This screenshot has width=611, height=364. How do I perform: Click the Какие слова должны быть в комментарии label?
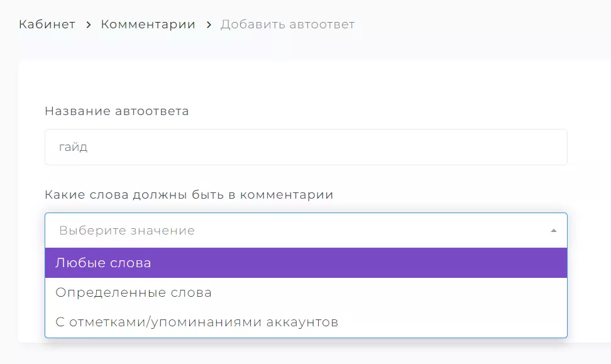(189, 194)
